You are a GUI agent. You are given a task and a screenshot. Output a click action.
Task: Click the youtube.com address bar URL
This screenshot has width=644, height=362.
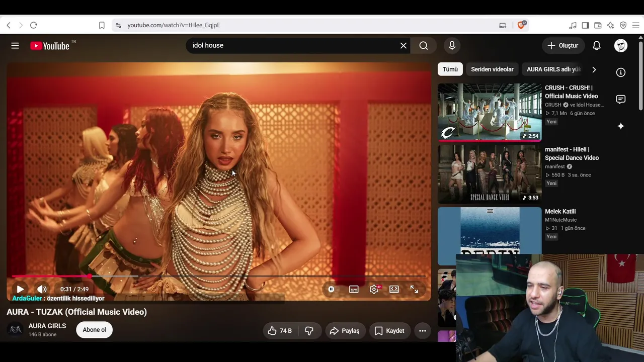(x=174, y=25)
